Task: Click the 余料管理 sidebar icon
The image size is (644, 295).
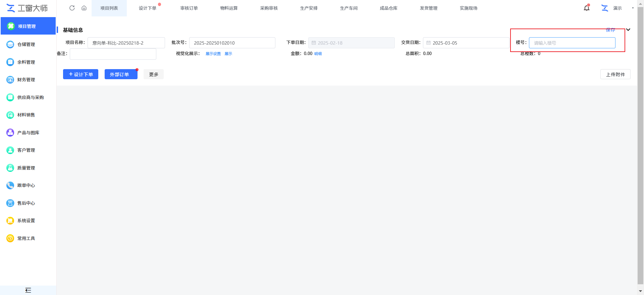Action: (10, 62)
